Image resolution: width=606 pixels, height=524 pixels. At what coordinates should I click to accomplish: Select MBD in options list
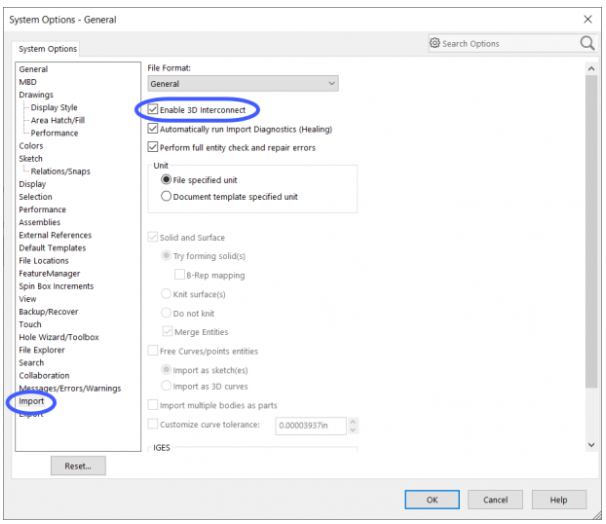pos(27,82)
